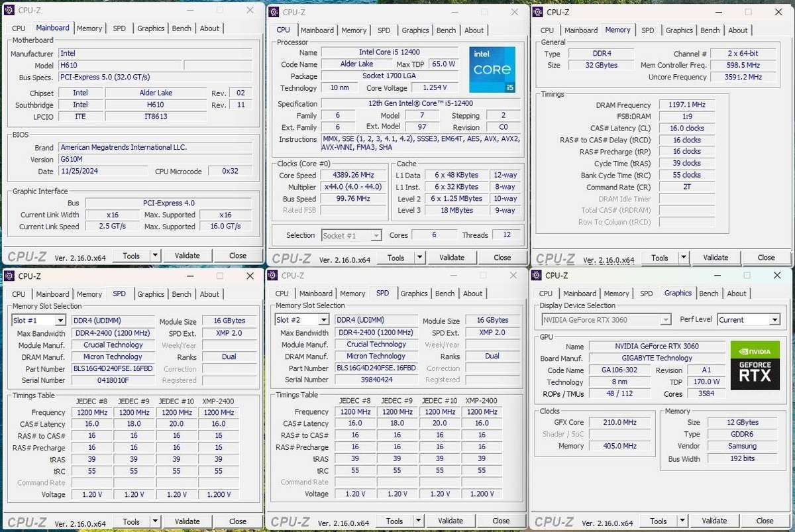The image size is (795, 532).
Task: Click the Tools button in Mainboard window
Action: [131, 255]
